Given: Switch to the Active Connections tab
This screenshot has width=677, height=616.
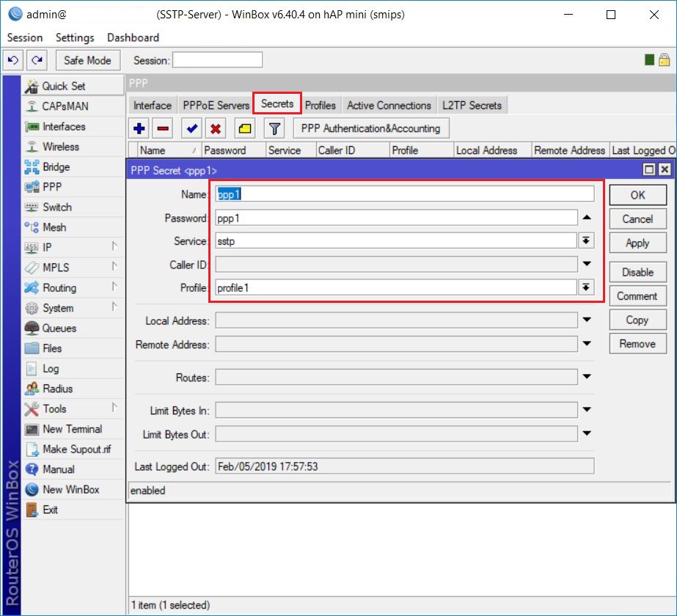Looking at the screenshot, I should coord(389,106).
